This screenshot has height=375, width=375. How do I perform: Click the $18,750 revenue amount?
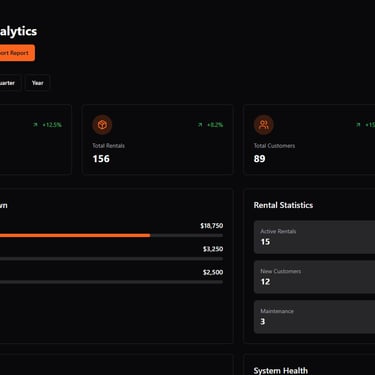[x=212, y=226]
